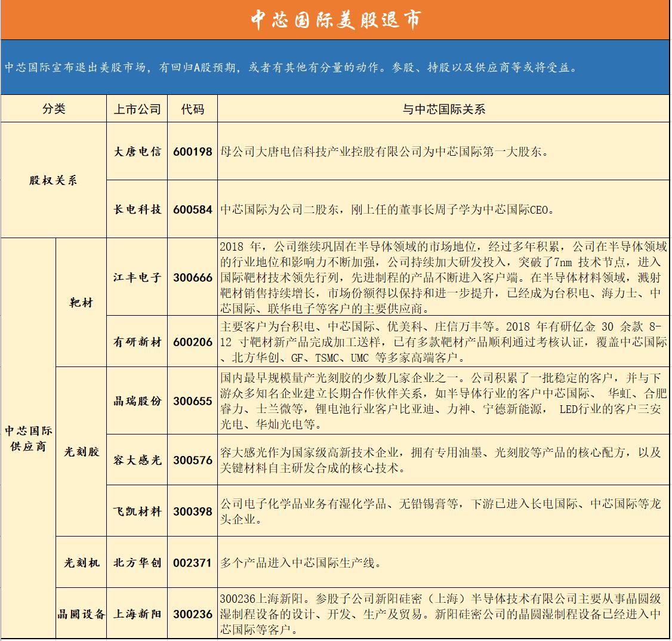Click description mentioning 7nm 技术节点
The height and width of the screenshot is (641, 672).
pos(443,277)
